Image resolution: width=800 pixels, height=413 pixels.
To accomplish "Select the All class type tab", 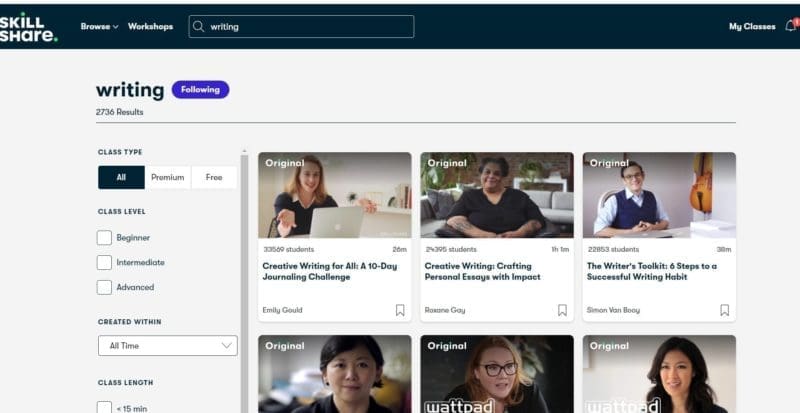I will click(121, 177).
